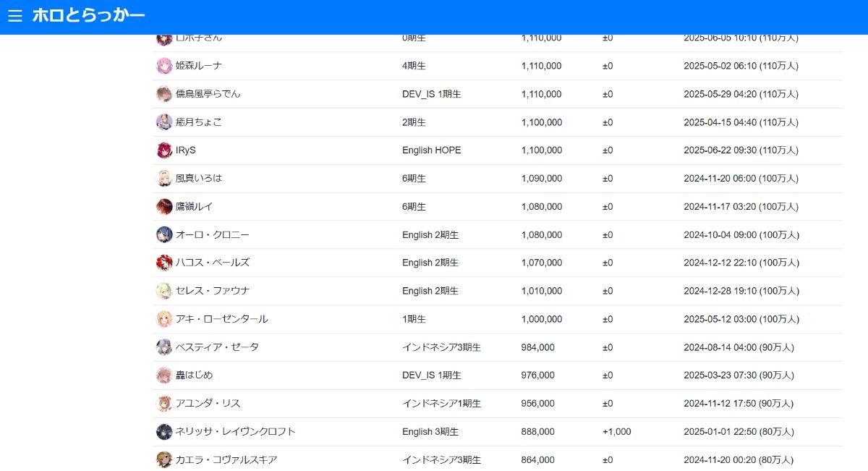Screen dimensions: 868x471
Task: Open アキ・ローゼンタール's name link
Action: point(221,319)
